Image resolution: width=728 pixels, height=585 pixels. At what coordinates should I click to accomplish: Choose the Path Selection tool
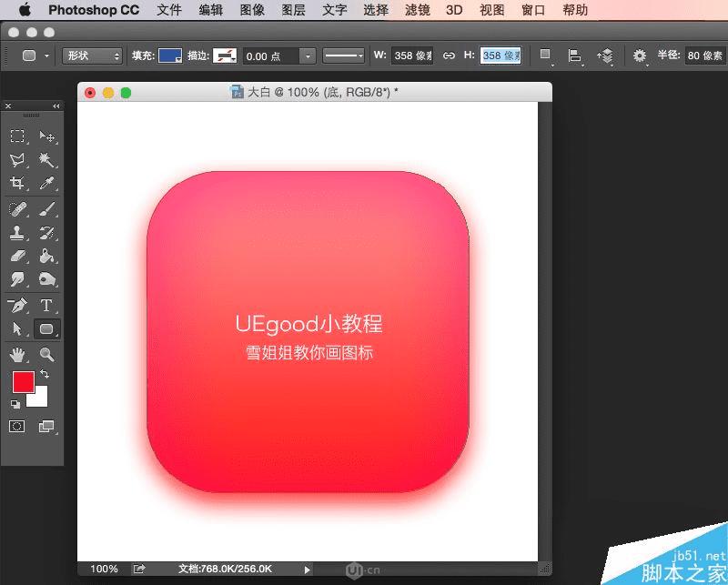(x=17, y=329)
